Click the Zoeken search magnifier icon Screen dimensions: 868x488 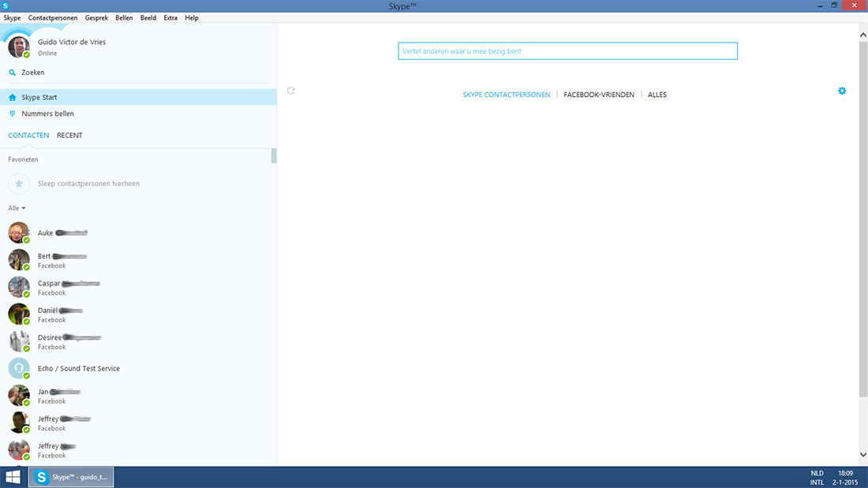(12, 73)
